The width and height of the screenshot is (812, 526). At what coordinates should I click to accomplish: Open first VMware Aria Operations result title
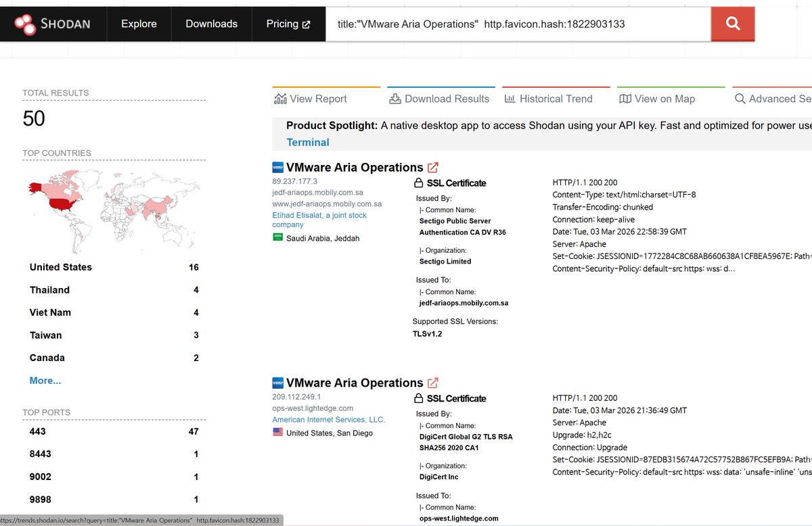point(355,168)
